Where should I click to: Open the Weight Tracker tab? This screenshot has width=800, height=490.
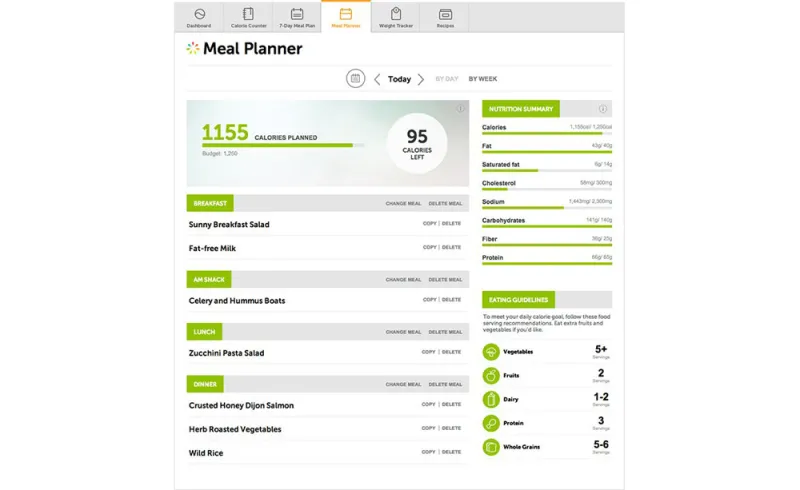pyautogui.click(x=396, y=17)
